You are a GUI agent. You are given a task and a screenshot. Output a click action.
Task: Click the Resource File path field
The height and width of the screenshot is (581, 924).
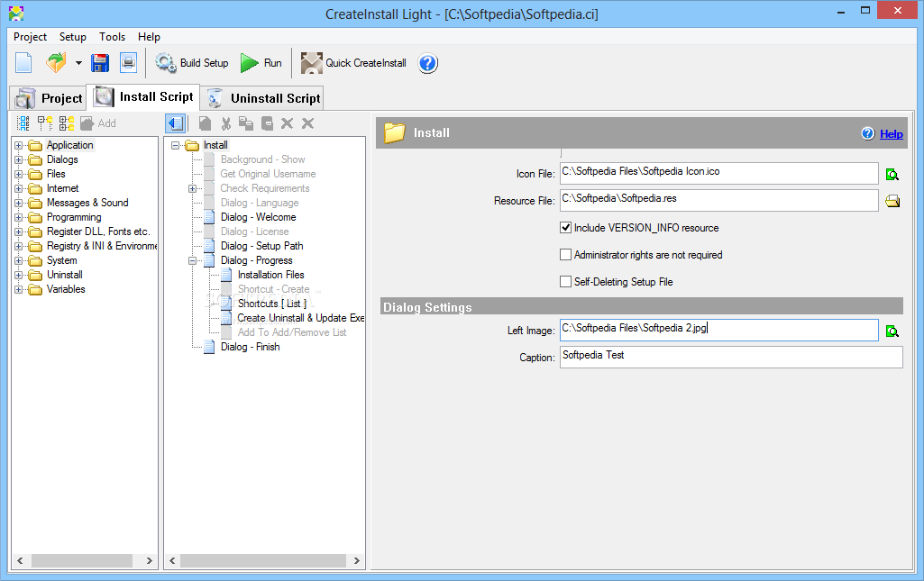click(719, 200)
